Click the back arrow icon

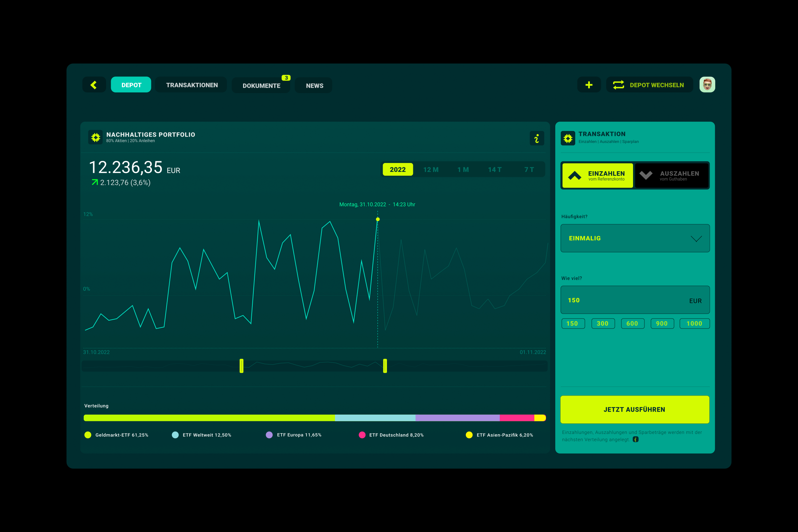click(x=94, y=85)
